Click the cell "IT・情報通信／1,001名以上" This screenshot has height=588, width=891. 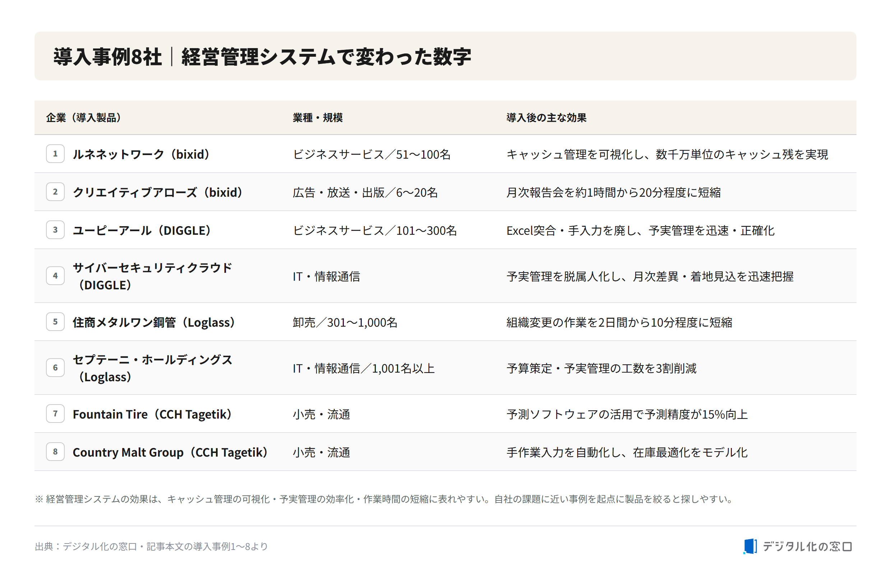coord(363,368)
